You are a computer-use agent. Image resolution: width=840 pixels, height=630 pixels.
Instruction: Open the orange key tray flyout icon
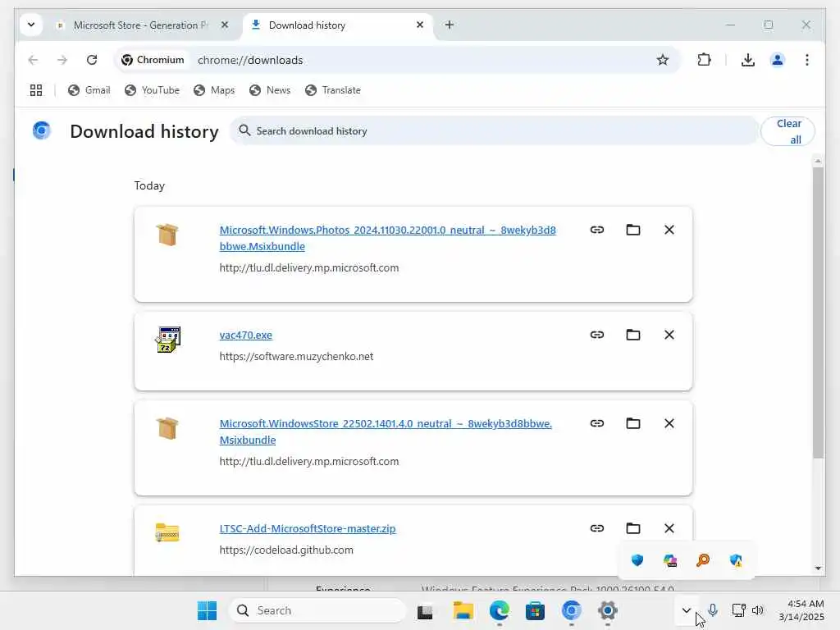tap(703, 560)
